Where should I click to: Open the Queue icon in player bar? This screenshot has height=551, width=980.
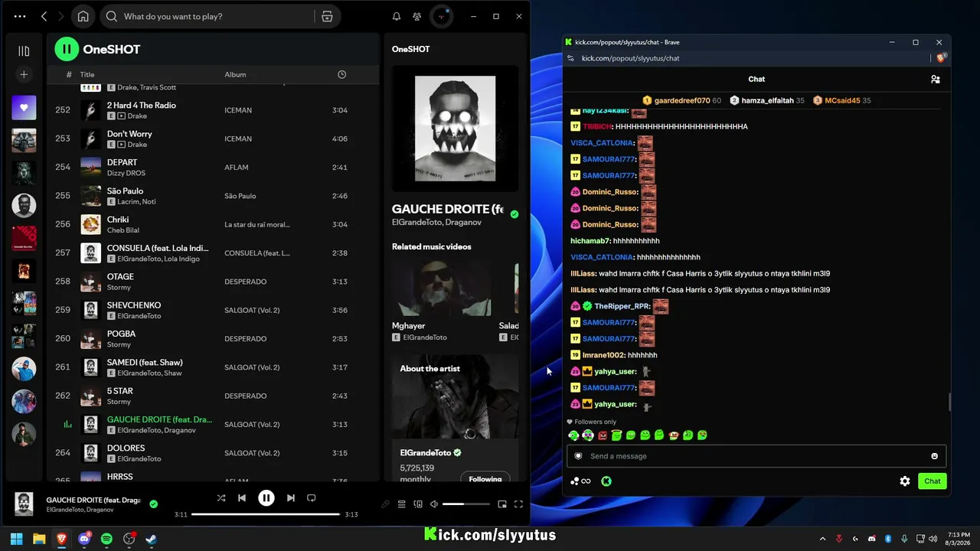[401, 504]
